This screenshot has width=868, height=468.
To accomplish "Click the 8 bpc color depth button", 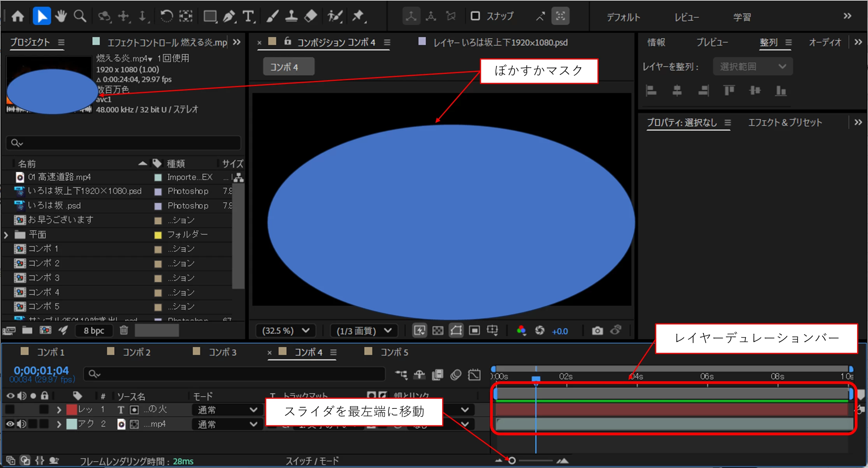I will (x=94, y=331).
